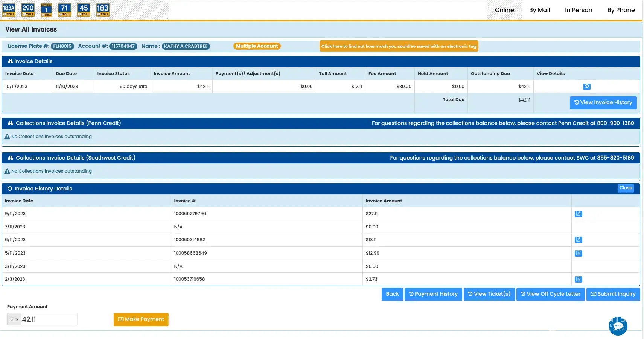The image size is (644, 339).
Task: Click the 71 Toll road logo
Action: point(64,10)
